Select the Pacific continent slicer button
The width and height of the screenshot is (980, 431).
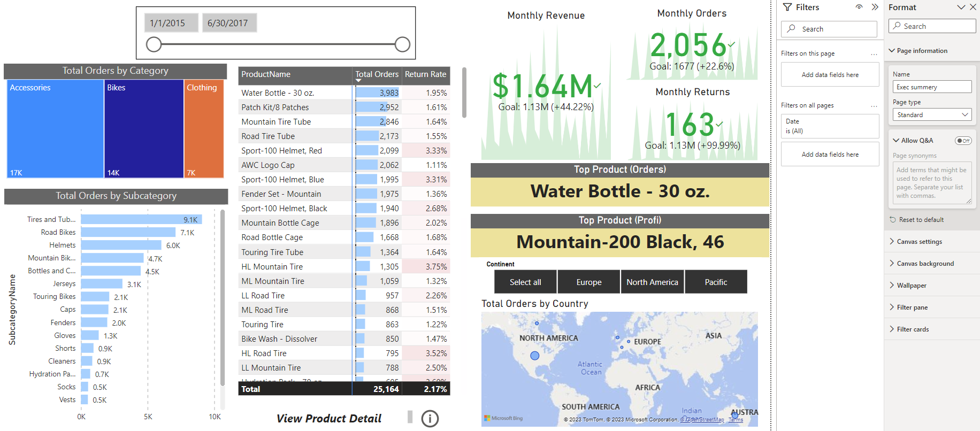pyautogui.click(x=716, y=282)
